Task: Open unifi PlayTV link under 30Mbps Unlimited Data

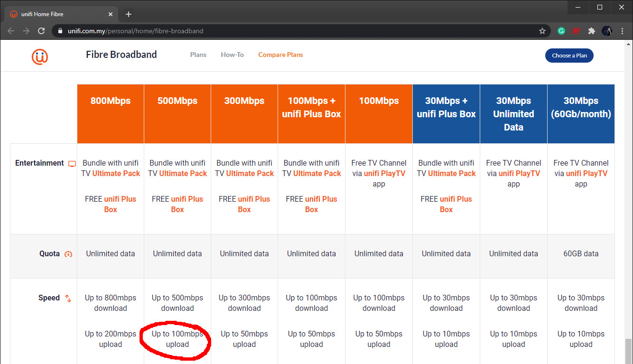Action: (x=520, y=173)
